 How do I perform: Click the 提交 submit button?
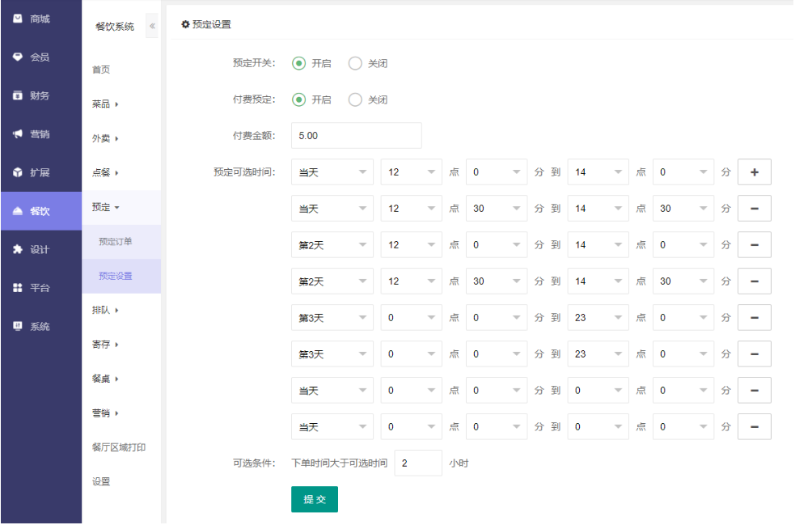(x=314, y=499)
